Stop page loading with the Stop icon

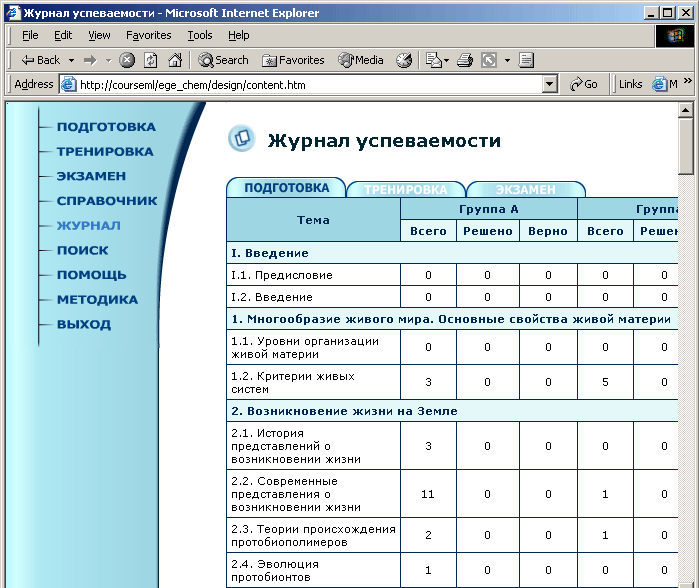127,60
